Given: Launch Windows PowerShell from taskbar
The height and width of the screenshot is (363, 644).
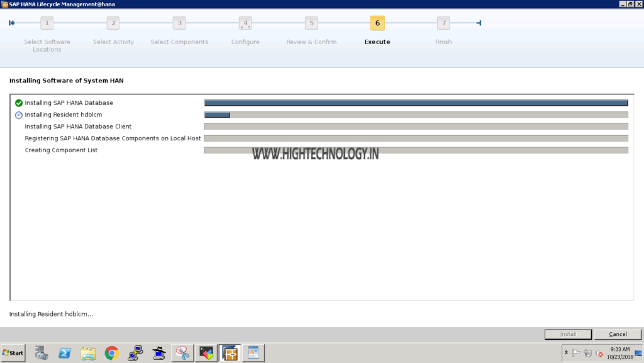Looking at the screenshot, I should click(65, 353).
